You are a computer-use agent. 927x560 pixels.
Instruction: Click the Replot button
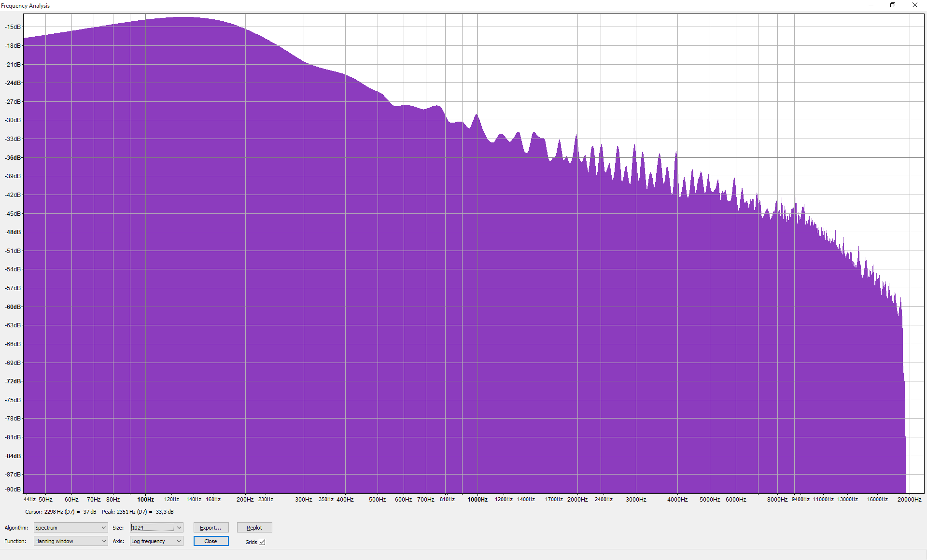pos(254,528)
